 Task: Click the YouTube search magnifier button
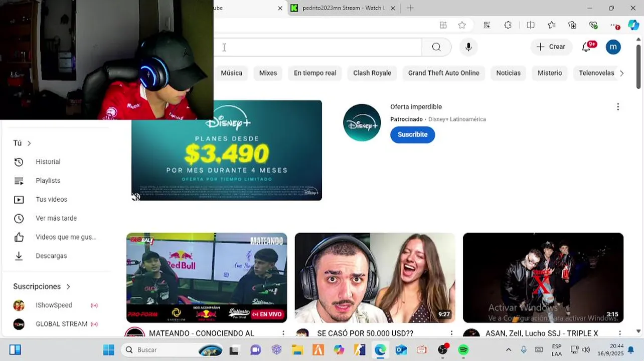tap(436, 47)
